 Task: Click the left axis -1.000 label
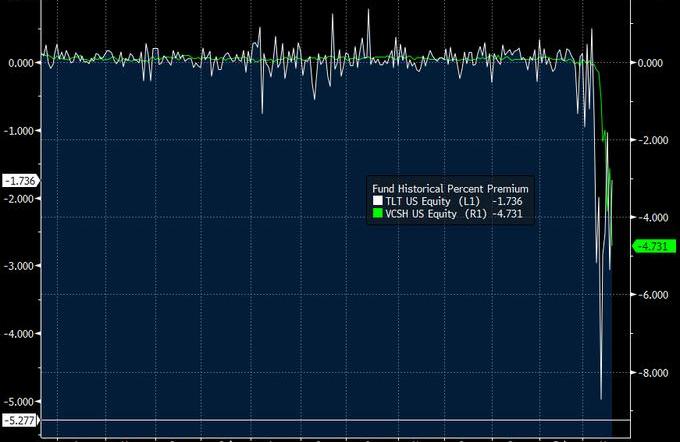coord(21,131)
